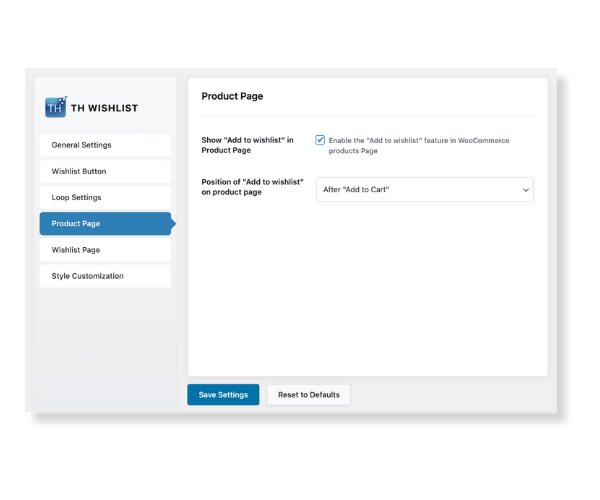Uncheck the 'Add to wishlist' feature checkbox
Viewport: 600px width, 500px height.
(x=320, y=140)
